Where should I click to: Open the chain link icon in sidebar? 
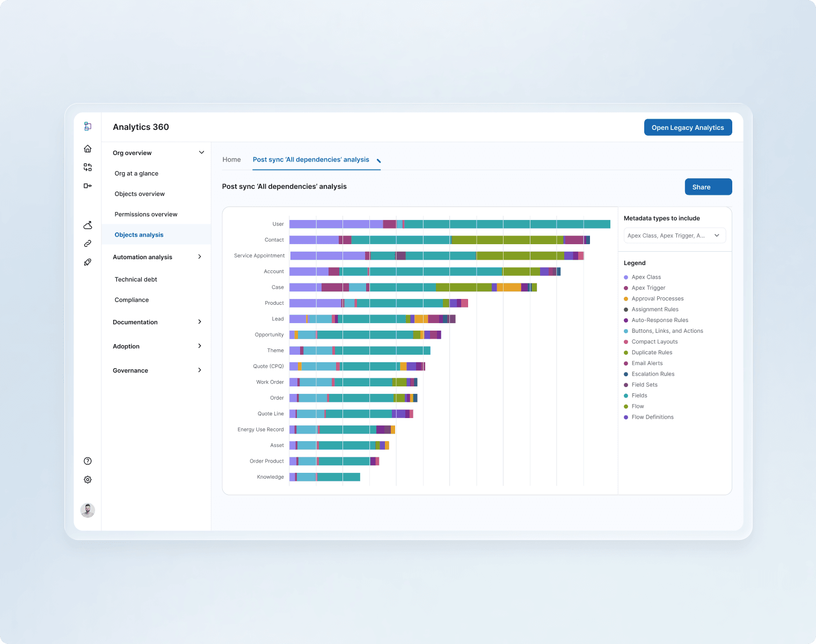(88, 244)
